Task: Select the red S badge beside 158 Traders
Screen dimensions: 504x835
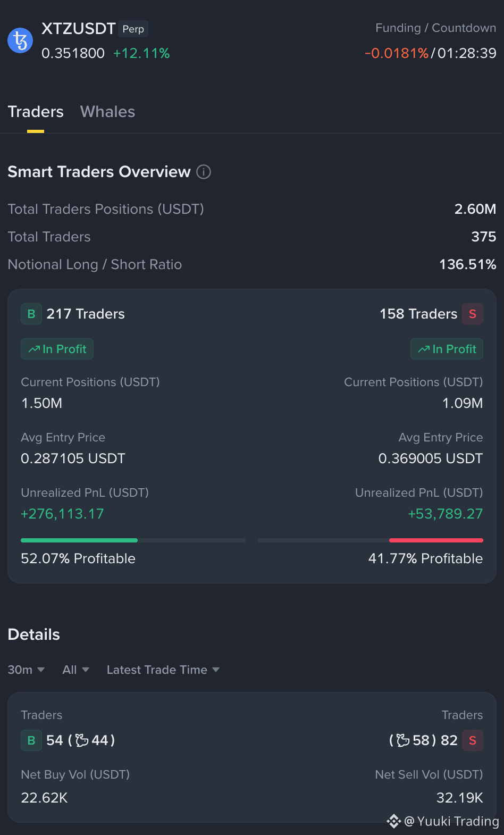Action: click(x=473, y=314)
